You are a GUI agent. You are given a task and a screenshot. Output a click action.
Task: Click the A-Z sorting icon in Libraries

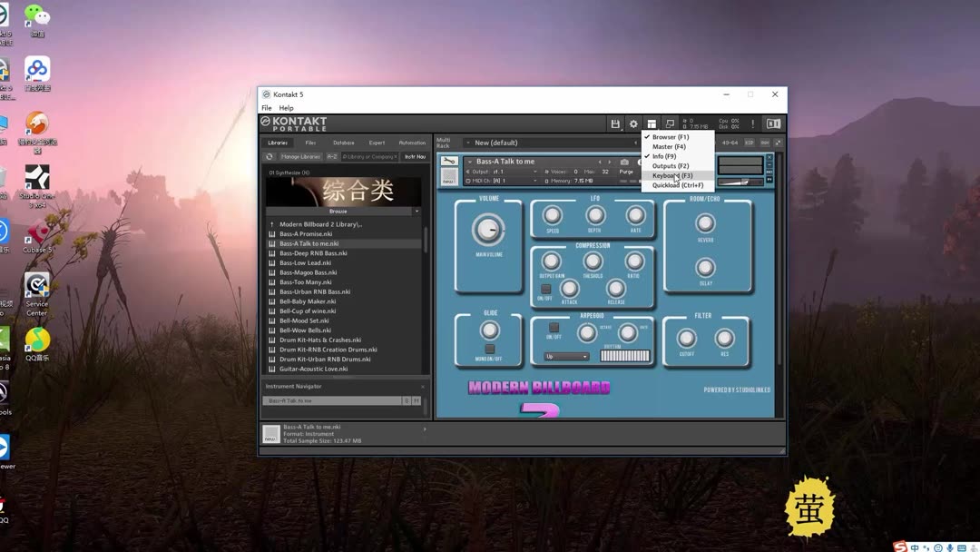coord(332,157)
